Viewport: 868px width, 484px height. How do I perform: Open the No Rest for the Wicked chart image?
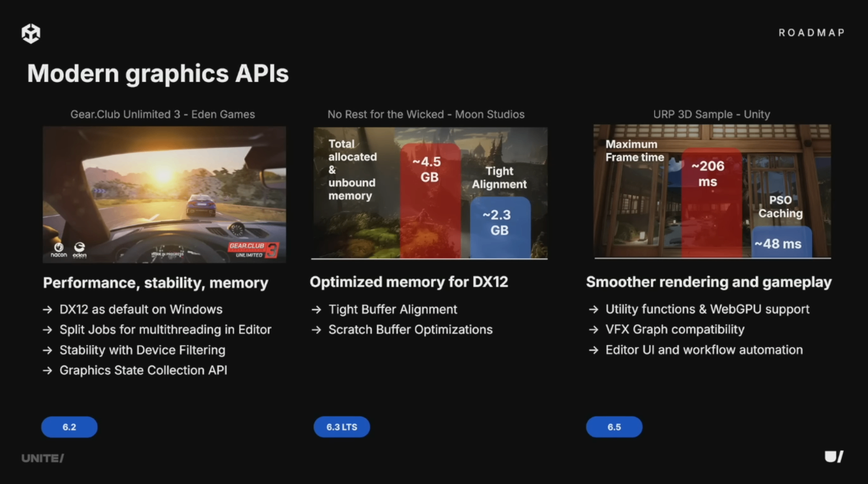pos(430,193)
